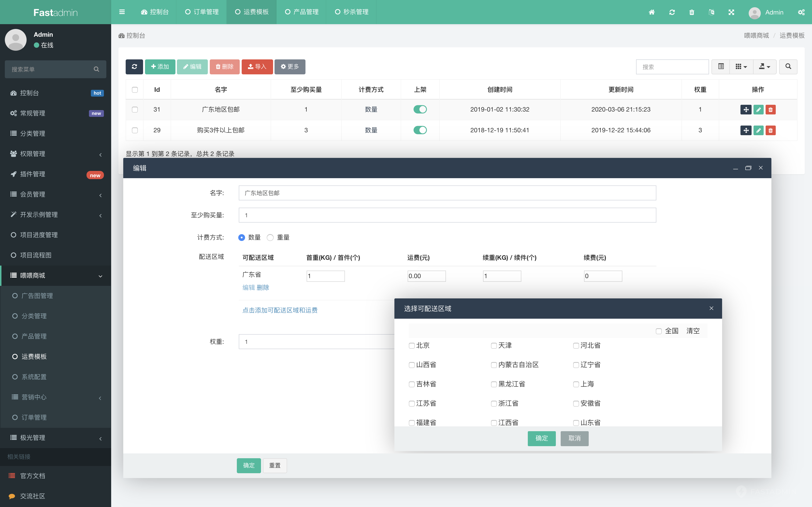Toggle the 上架 switch for 购买3件以上包邮

(420, 130)
